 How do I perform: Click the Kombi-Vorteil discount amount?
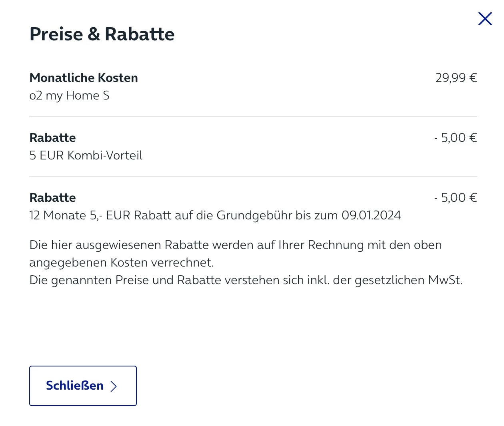point(456,137)
